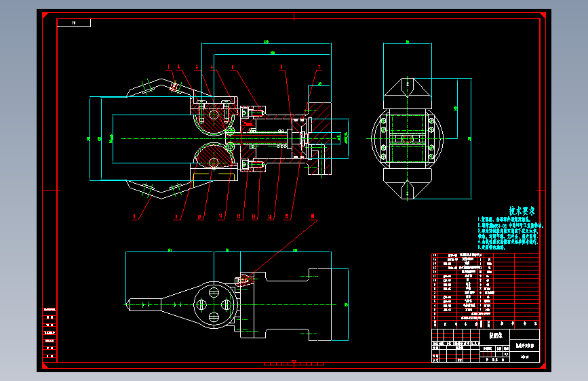588x381 pixels.
Task: Select part balloon number 1 label
Action: [168, 67]
